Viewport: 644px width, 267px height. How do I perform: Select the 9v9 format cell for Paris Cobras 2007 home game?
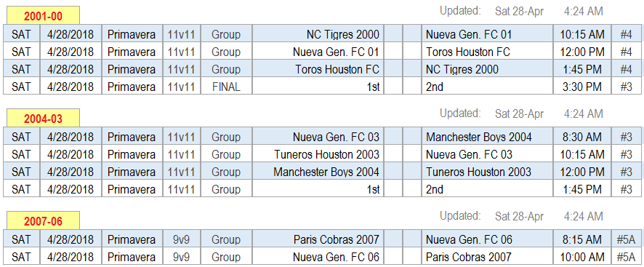tap(181, 239)
